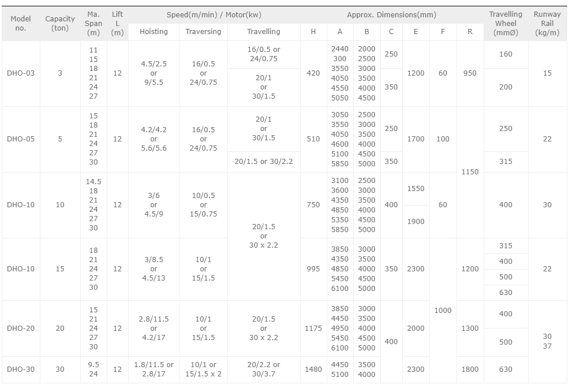Select the "DHO-20" model cell
The width and height of the screenshot is (569, 392).
pyautogui.click(x=21, y=328)
